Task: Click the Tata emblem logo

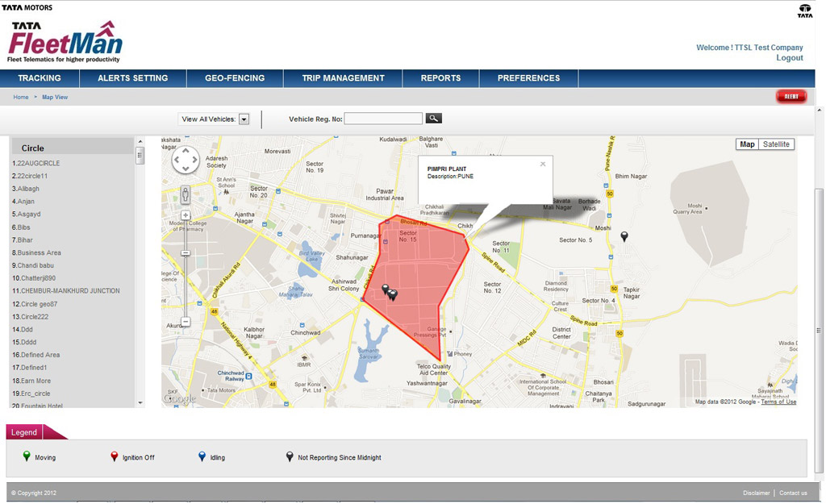Action: pyautogui.click(x=804, y=11)
